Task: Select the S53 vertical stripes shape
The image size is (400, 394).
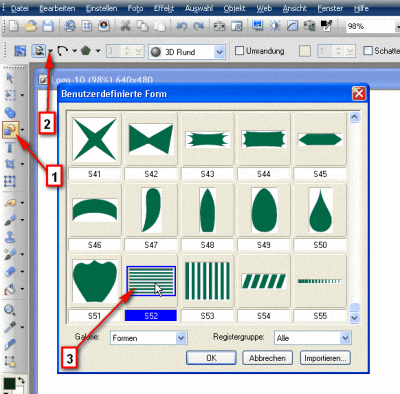Action: click(207, 281)
